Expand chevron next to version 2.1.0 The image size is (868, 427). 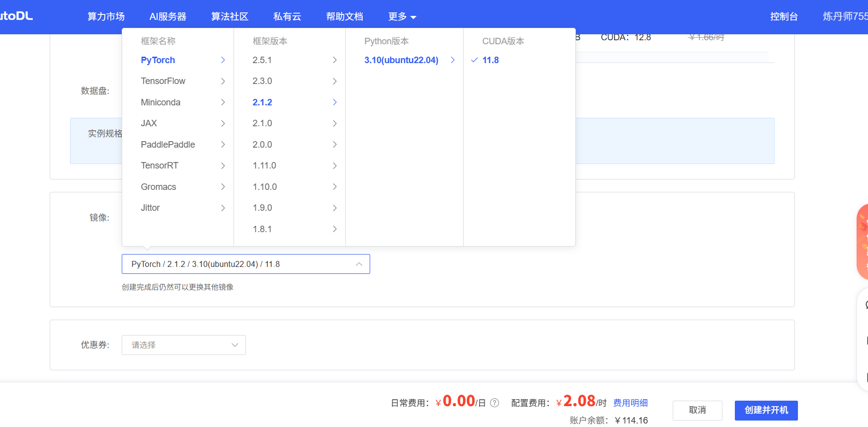pyautogui.click(x=335, y=123)
